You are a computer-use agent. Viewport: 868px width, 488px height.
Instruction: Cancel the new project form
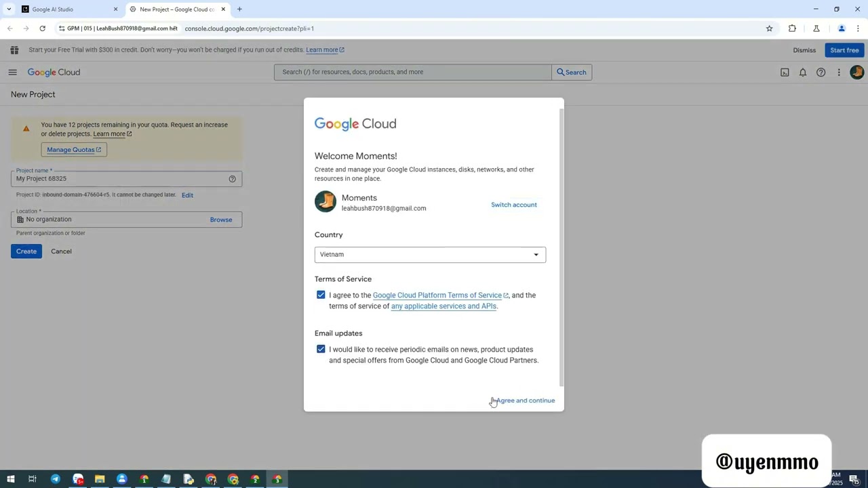pos(61,251)
